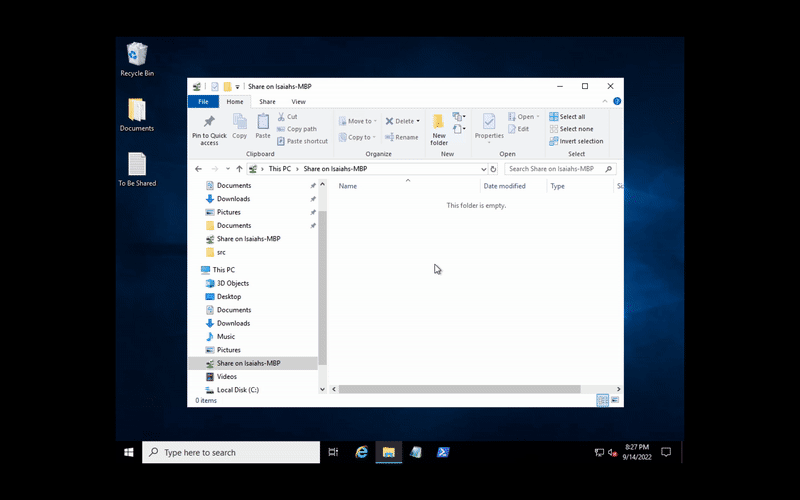Click the New folder icon in ribbon
The height and width of the screenshot is (500, 800).
click(x=439, y=123)
